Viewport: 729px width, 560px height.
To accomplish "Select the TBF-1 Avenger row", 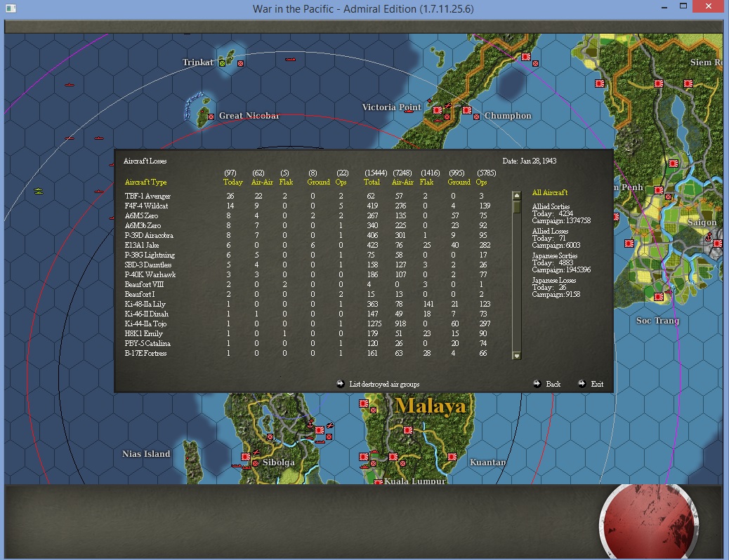I will [x=307, y=196].
